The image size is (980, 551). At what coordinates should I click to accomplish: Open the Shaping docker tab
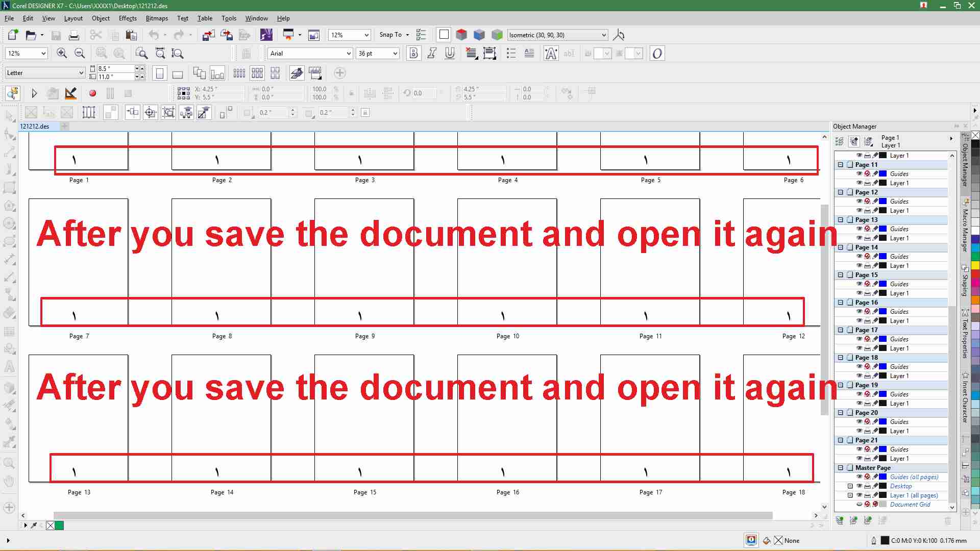click(965, 281)
